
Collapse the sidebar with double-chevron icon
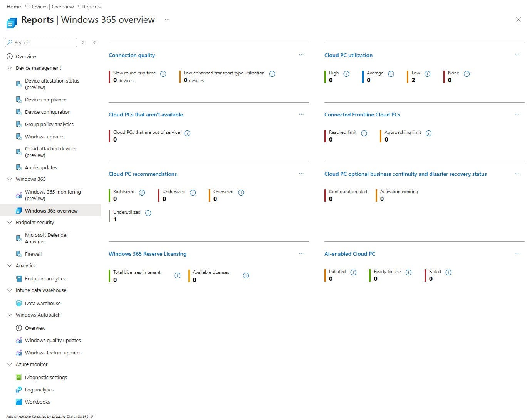click(x=95, y=42)
